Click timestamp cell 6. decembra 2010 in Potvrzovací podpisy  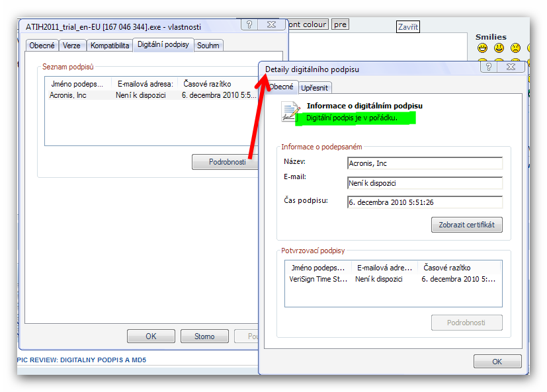(458, 279)
